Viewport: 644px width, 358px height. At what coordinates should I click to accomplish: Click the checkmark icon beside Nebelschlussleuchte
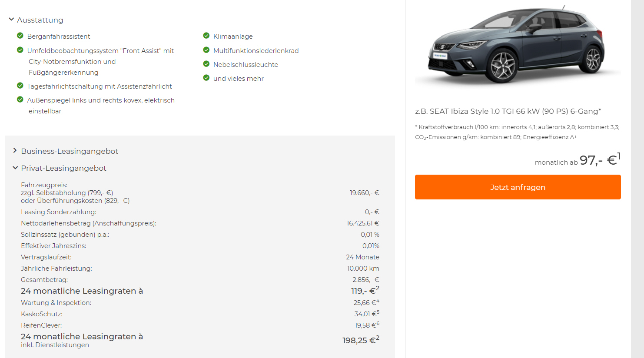(206, 64)
